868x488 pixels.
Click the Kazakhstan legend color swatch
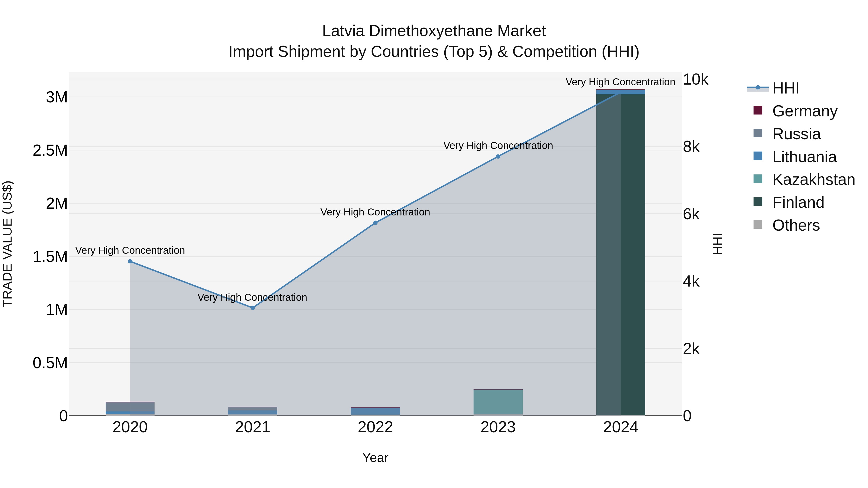[x=758, y=179]
